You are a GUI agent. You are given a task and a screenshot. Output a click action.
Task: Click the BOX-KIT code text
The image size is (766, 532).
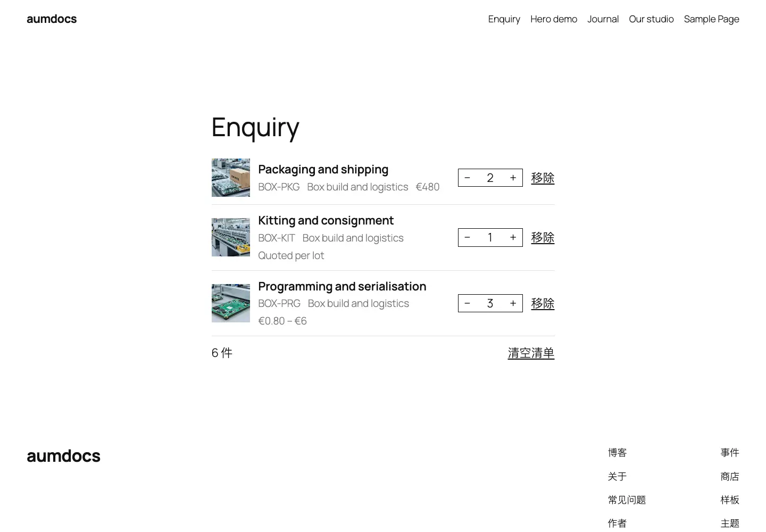coord(277,238)
